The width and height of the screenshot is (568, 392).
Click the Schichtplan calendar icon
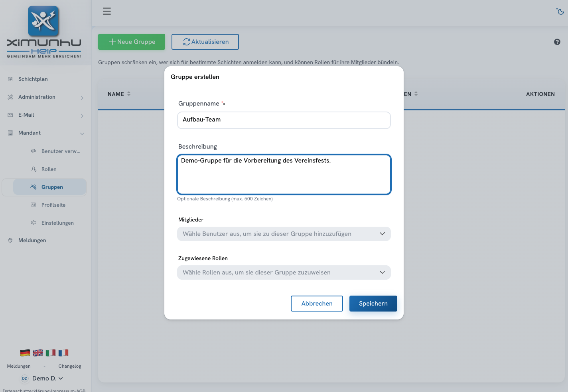[10, 79]
